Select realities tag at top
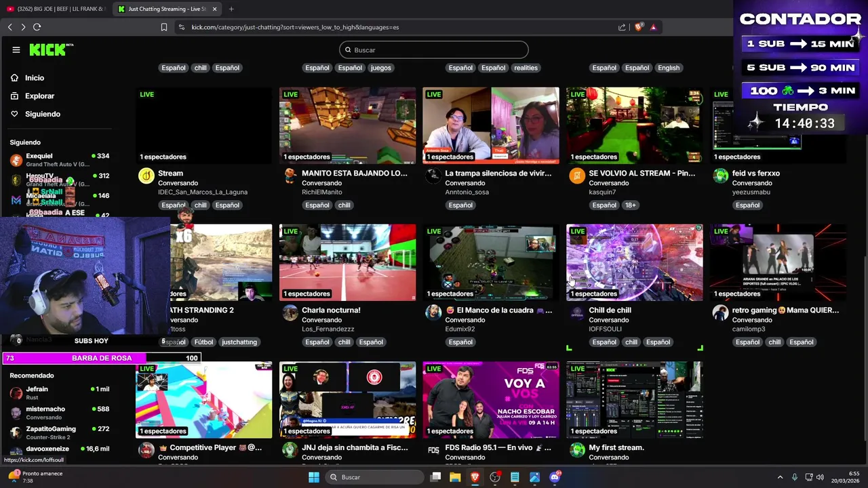 (526, 68)
